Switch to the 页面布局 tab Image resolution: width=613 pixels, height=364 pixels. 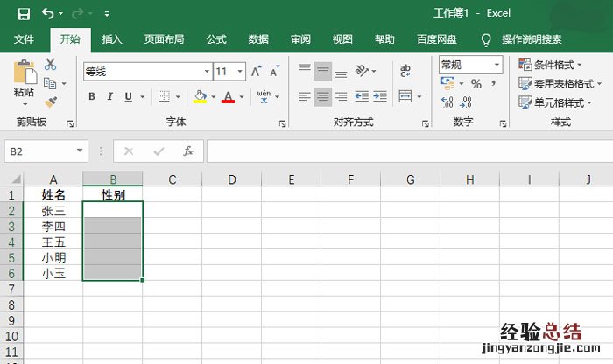point(165,39)
